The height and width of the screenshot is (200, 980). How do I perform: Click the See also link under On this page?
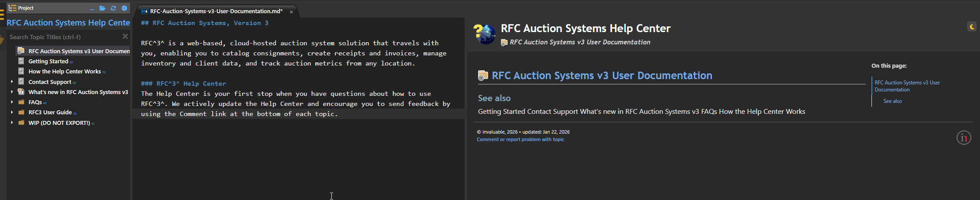[892, 101]
